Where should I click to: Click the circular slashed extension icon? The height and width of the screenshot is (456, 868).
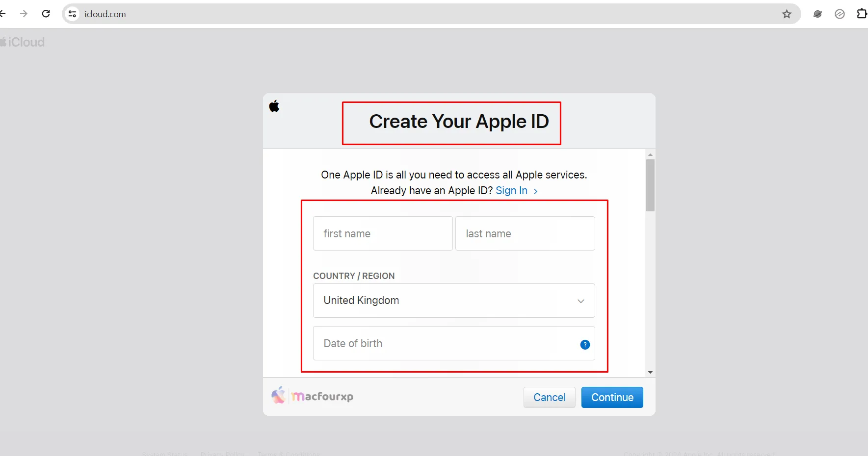click(x=840, y=14)
